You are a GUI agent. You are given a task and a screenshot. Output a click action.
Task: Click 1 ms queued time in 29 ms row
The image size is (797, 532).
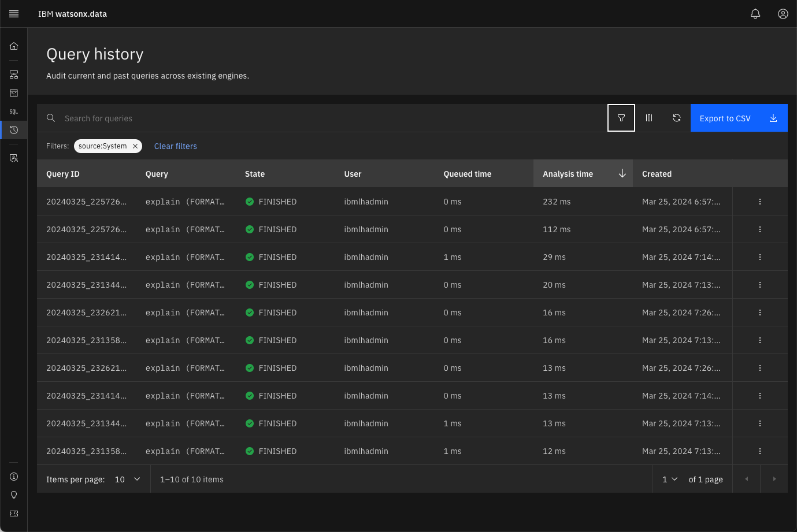click(453, 257)
